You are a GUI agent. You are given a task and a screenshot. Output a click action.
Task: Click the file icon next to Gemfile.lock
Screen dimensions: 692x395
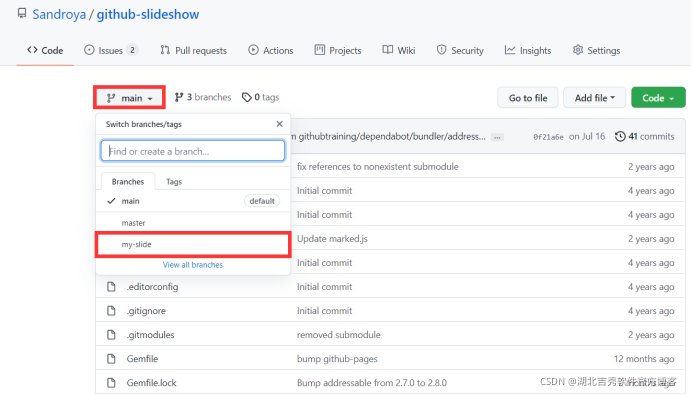(x=111, y=383)
